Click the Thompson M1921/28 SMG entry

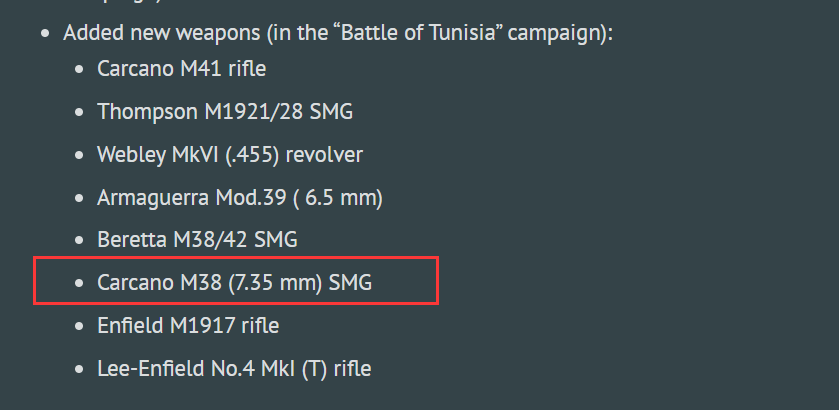tap(225, 112)
